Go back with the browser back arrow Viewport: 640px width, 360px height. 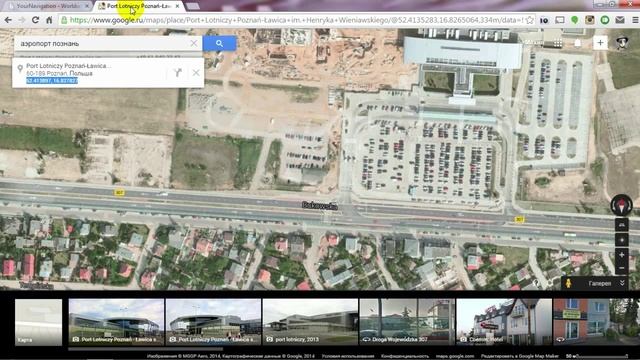tap(8, 20)
